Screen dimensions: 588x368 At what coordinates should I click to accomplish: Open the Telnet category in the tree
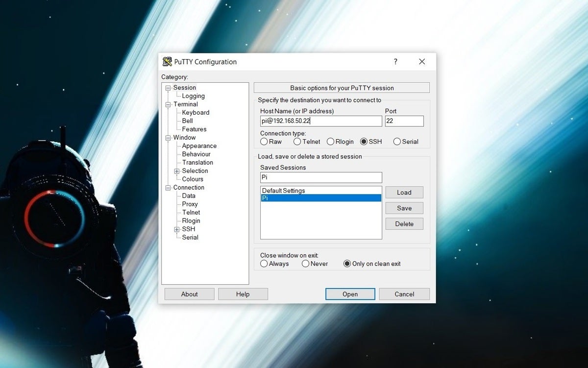point(191,213)
